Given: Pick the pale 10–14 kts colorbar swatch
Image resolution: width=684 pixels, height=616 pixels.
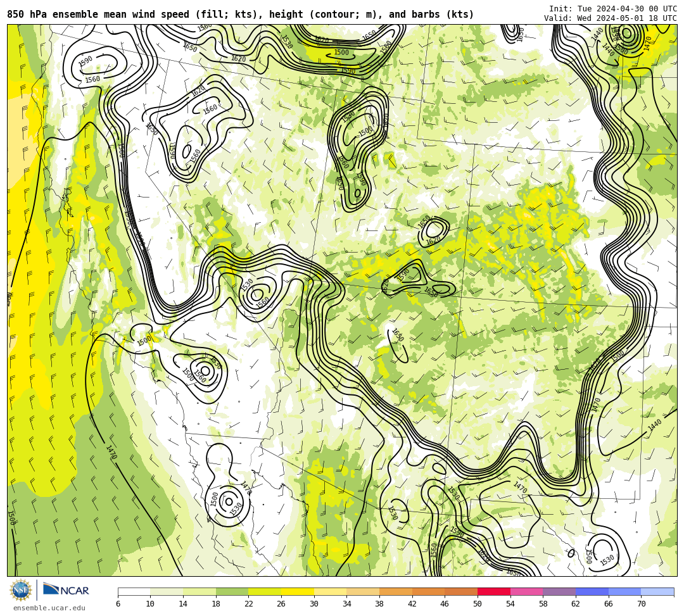Looking at the screenshot, I should tap(167, 591).
